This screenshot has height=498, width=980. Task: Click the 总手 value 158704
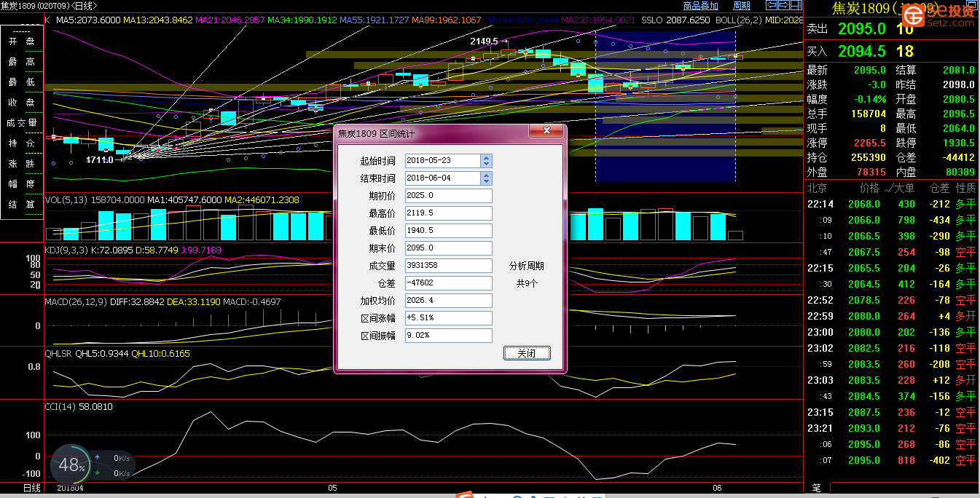click(868, 114)
